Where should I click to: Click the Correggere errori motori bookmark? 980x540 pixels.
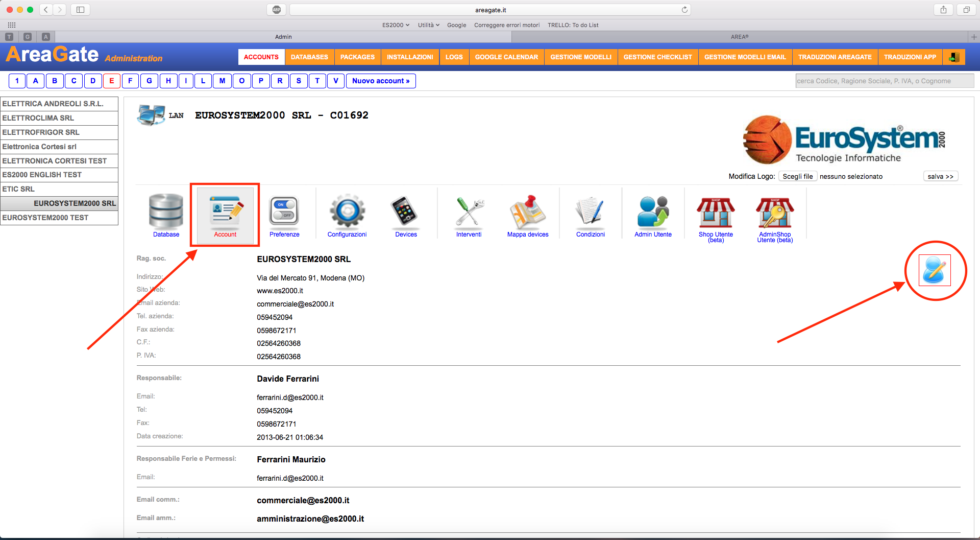pyautogui.click(x=506, y=25)
